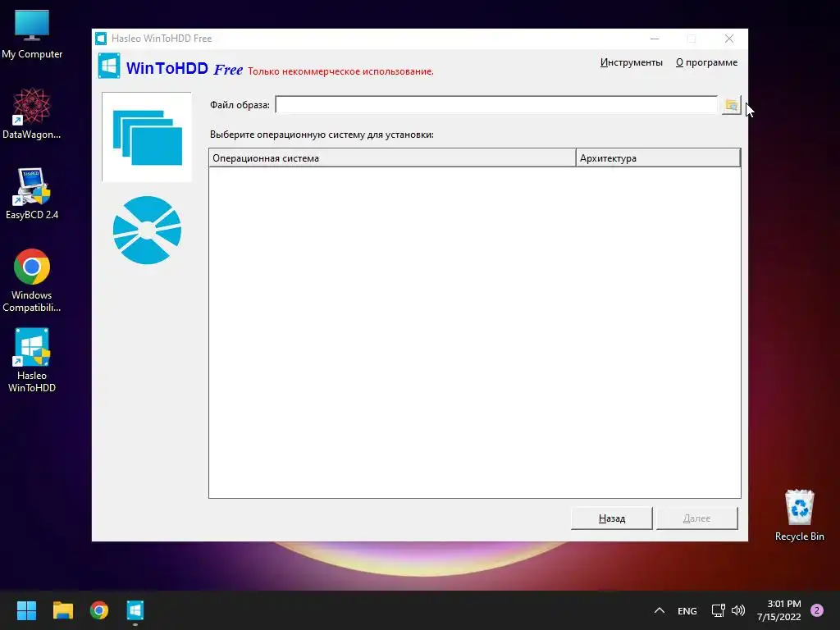
Task: Click the Далее button
Action: coord(697,518)
